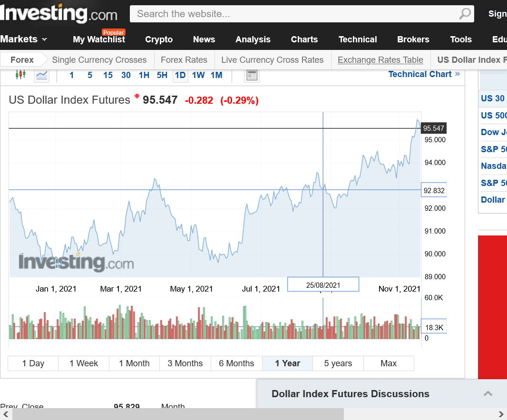The height and width of the screenshot is (420, 507).
Task: Select the 1 Week range
Action: [84, 363]
